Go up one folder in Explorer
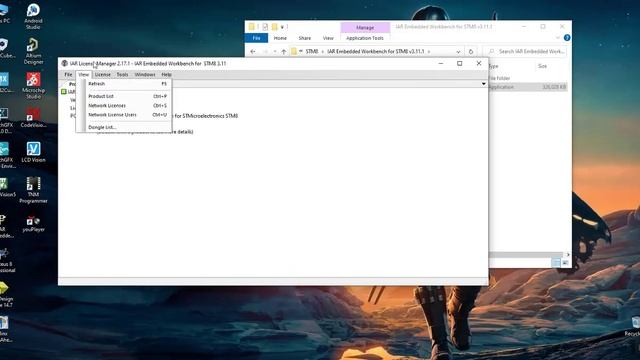Viewport: 640px width, 360px height. pyautogui.click(x=284, y=51)
